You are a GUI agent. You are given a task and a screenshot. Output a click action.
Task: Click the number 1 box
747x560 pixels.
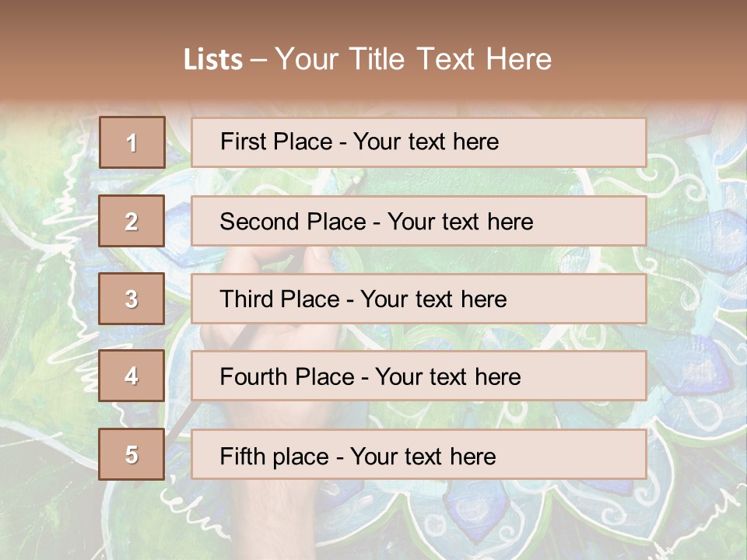(x=132, y=142)
